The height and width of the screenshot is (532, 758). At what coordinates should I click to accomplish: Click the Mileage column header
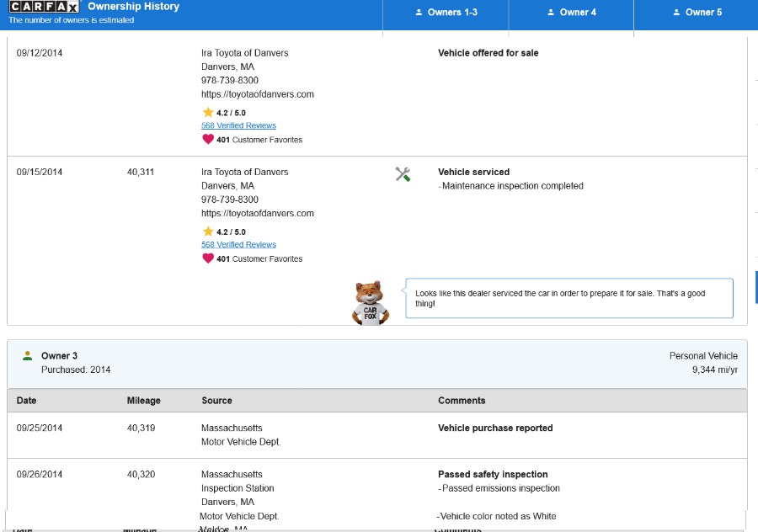click(143, 401)
